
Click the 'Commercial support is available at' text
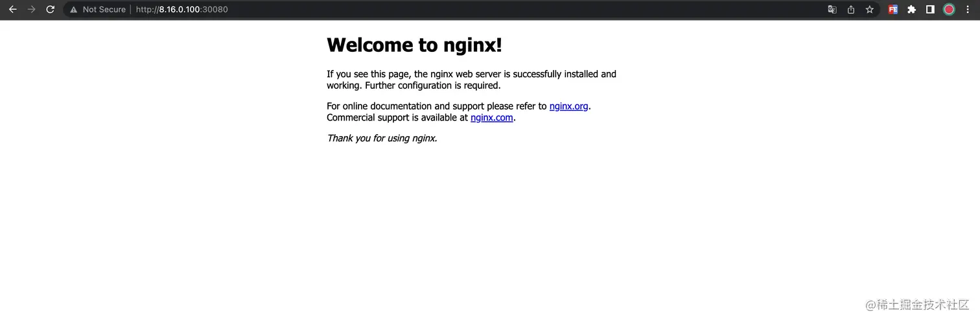click(x=397, y=118)
